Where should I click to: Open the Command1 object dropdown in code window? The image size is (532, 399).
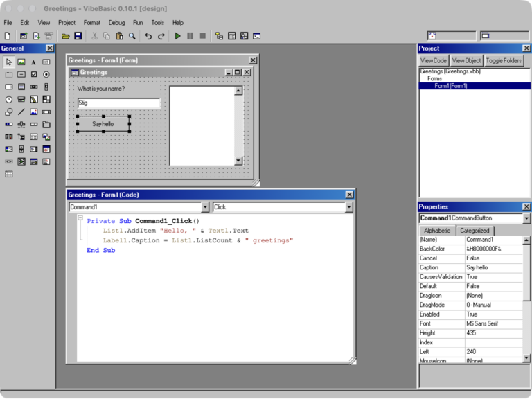(205, 207)
